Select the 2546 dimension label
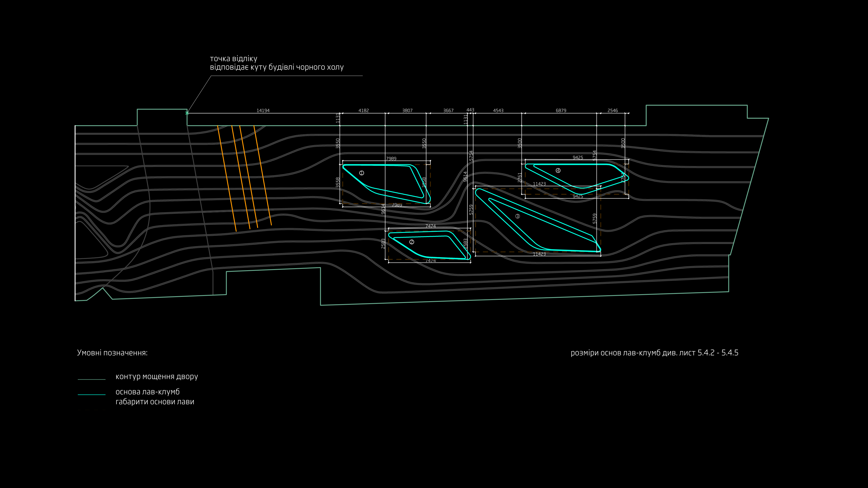 [x=613, y=110]
